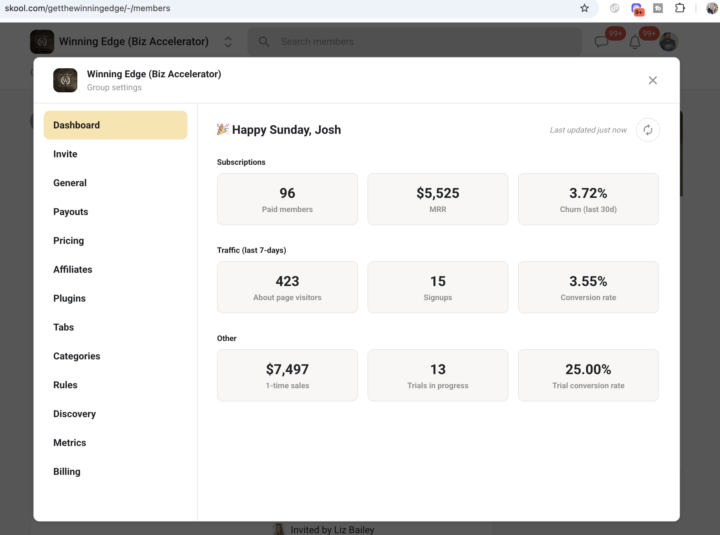The image size is (720, 535).
Task: Click the 'Traffic (last 7-days)' label
Action: (x=252, y=250)
